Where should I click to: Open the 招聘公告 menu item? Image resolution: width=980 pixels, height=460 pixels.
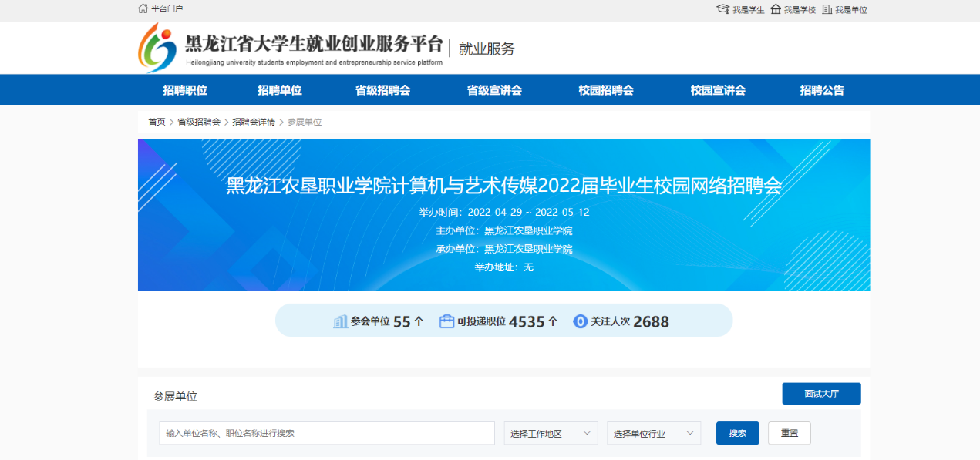pyautogui.click(x=822, y=90)
